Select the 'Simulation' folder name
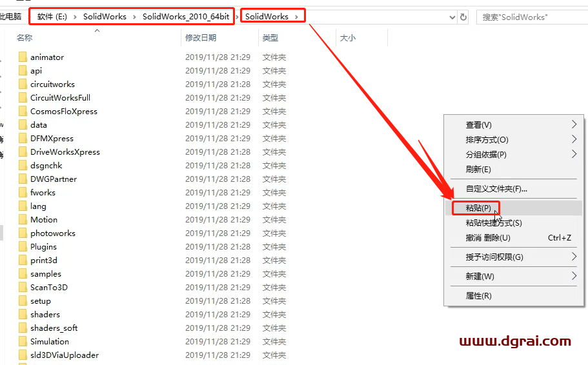This screenshot has height=365, width=588. click(50, 341)
